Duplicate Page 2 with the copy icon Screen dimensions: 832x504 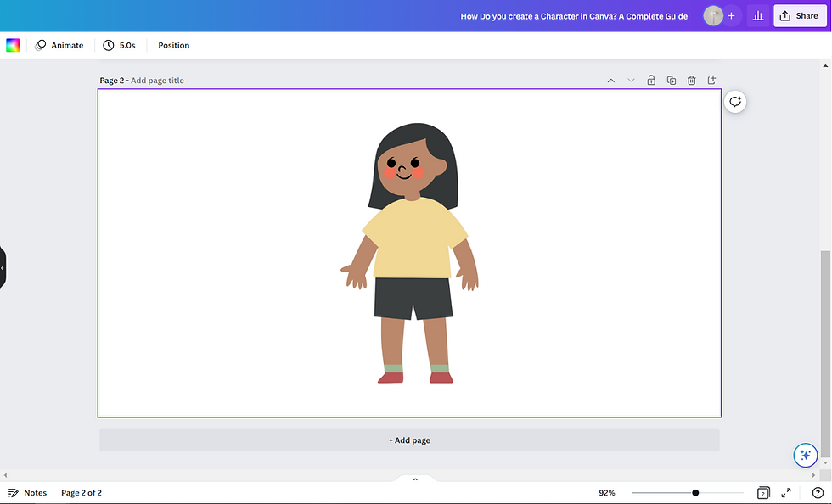click(672, 80)
